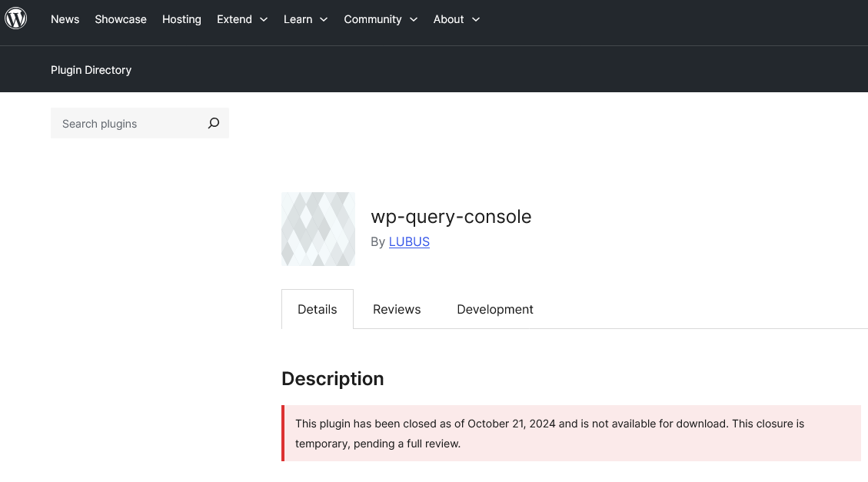
Task: Click the plugin closed notice text
Action: click(x=549, y=434)
